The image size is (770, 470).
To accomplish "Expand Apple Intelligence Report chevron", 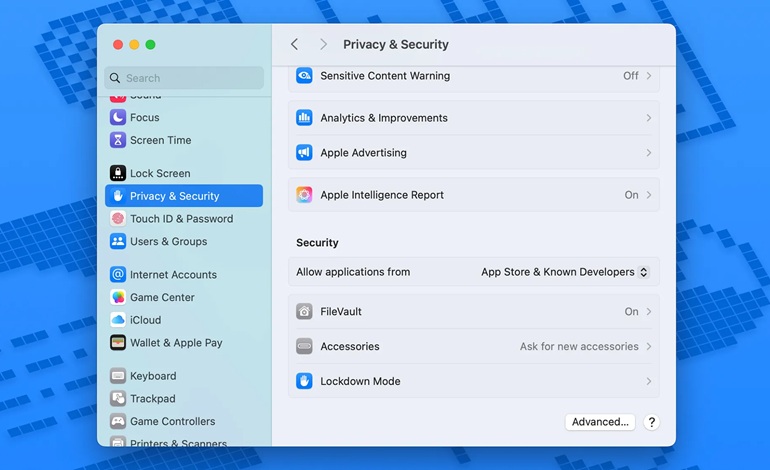I will 649,195.
